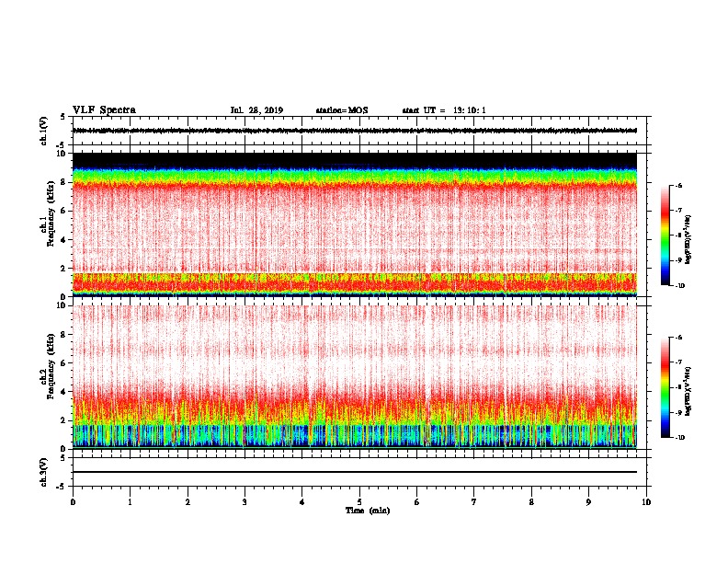Select the date text "Jul. 28, 2019"
Viewport: 728px width, 563px height.
tap(256, 110)
